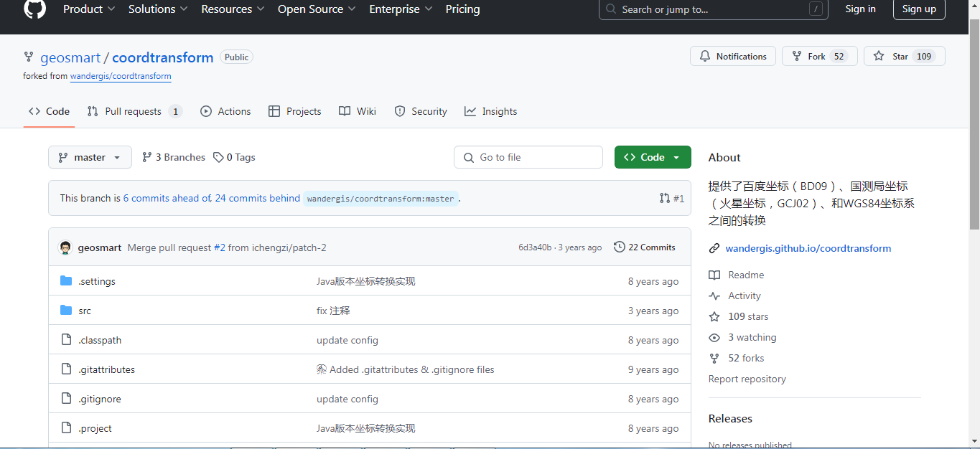Viewport: 980px width, 449px height.
Task: Click the .gitattributes file icon
Action: [x=66, y=369]
